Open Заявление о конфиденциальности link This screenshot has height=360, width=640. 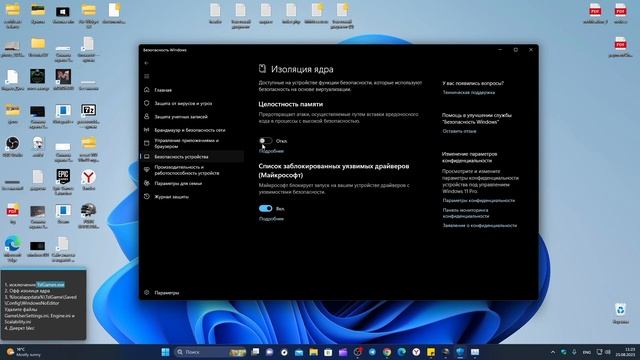tap(480, 225)
